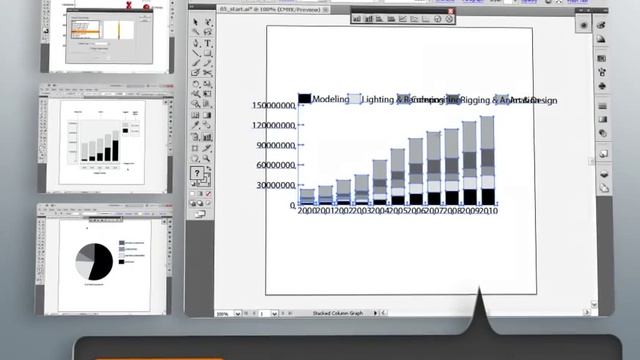
Task: Jump to the last artboard
Action: [x=290, y=313]
